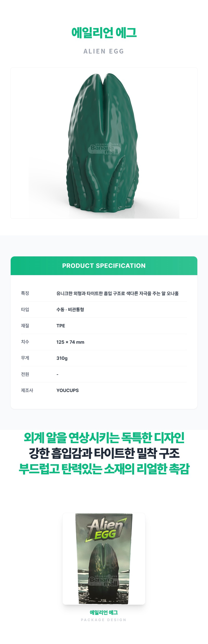The image size is (208, 644).
Task: Click the PRODUCT SPECIFICATION header bar
Action: click(x=104, y=266)
